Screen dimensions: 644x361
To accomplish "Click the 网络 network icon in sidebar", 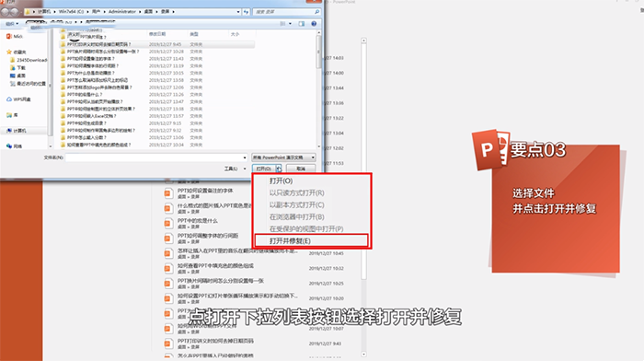I will [9, 146].
